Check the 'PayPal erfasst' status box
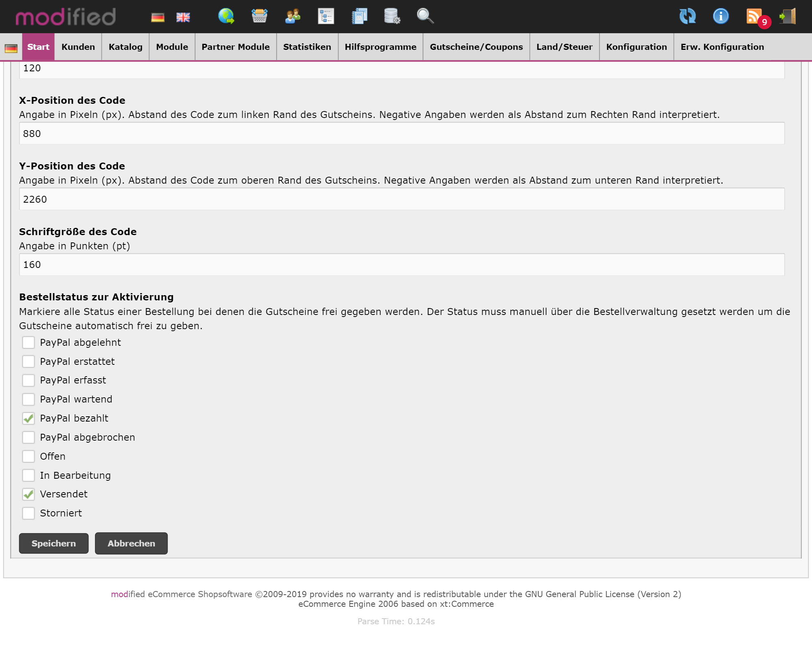The image size is (812, 649). [x=28, y=380]
